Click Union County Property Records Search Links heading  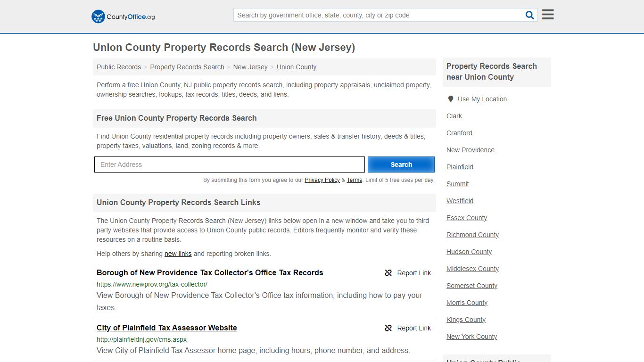coord(179,202)
